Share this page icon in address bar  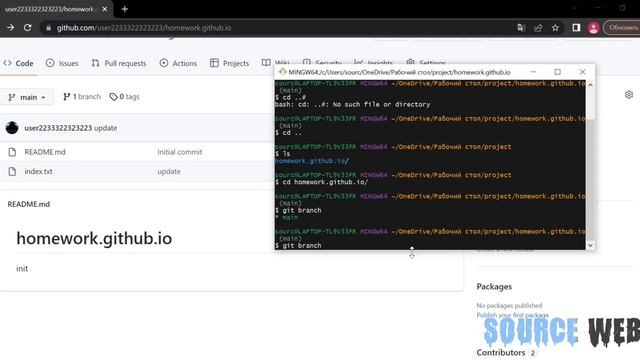point(538,28)
